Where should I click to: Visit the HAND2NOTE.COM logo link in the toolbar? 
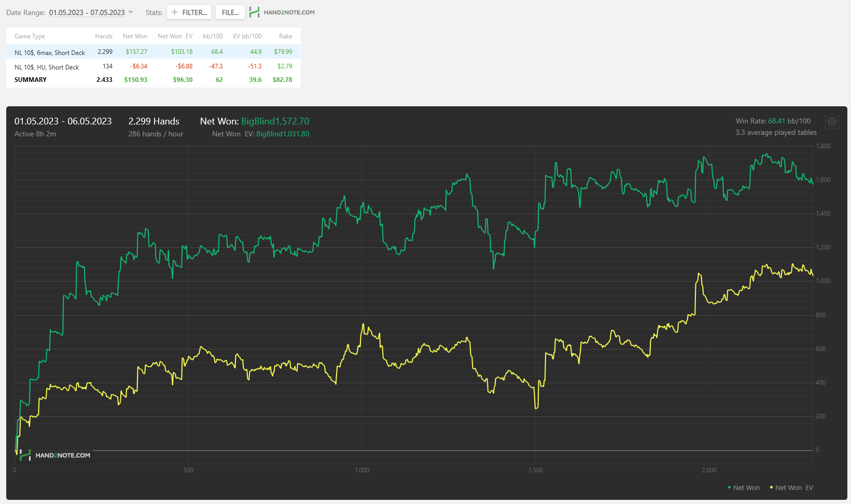tap(282, 12)
